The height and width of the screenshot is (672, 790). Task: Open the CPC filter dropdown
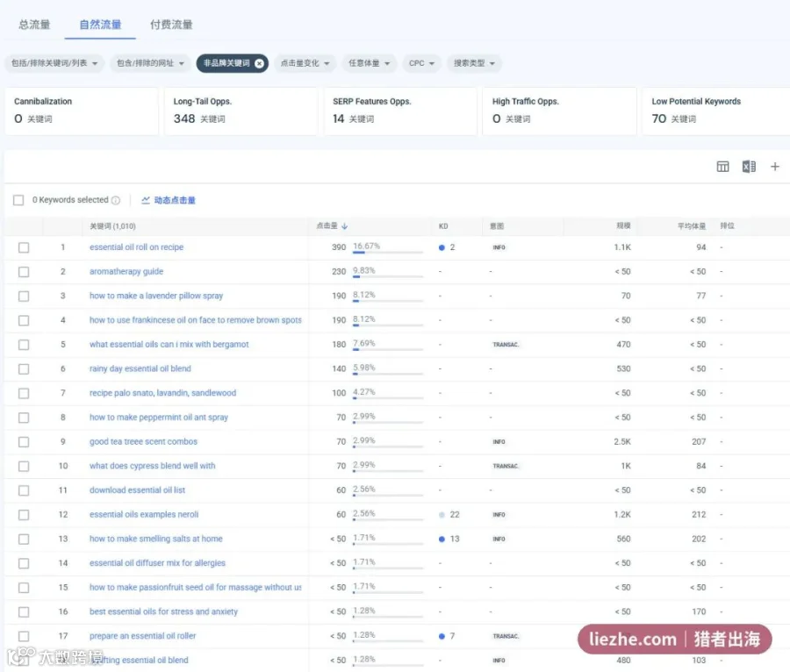point(421,63)
